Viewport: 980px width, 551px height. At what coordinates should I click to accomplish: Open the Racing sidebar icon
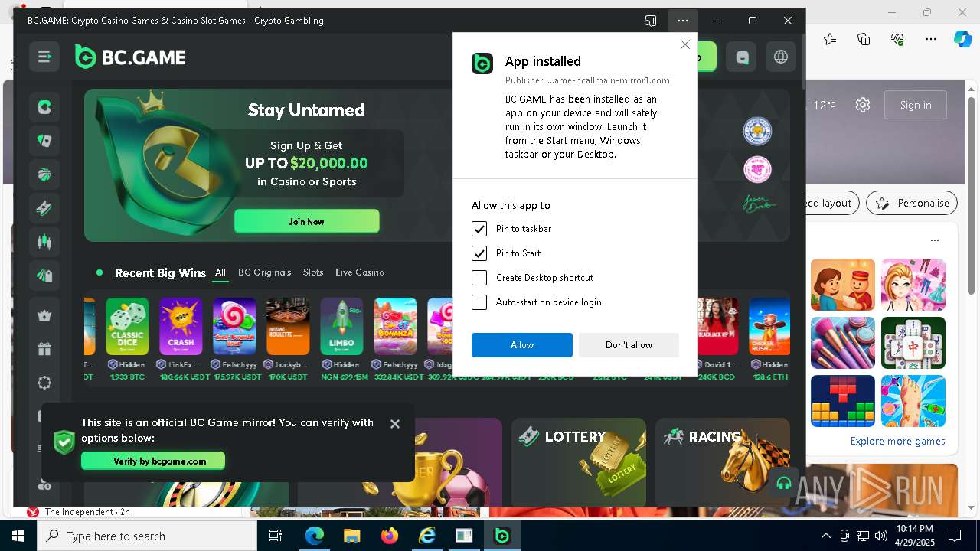[x=44, y=275]
